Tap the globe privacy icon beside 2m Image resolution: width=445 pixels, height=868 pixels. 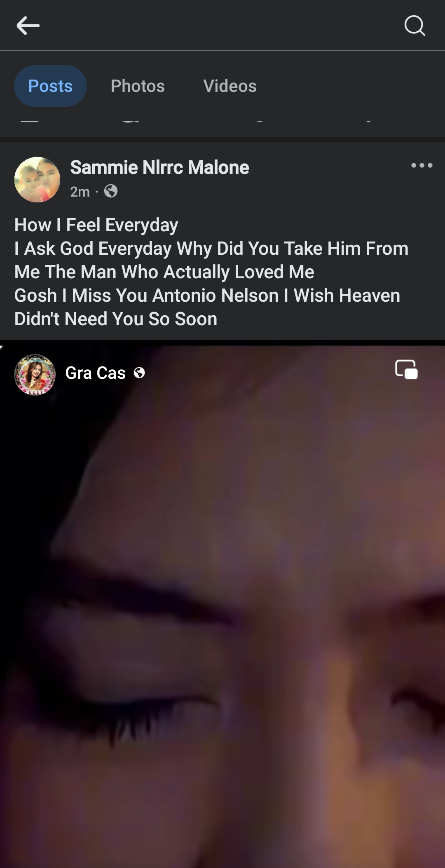[x=110, y=191]
